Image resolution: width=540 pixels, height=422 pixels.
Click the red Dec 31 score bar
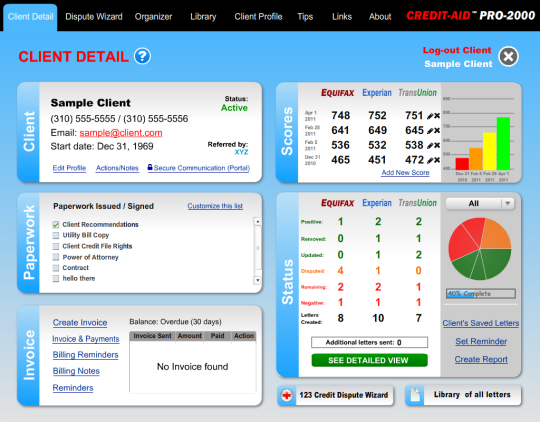[462, 164]
